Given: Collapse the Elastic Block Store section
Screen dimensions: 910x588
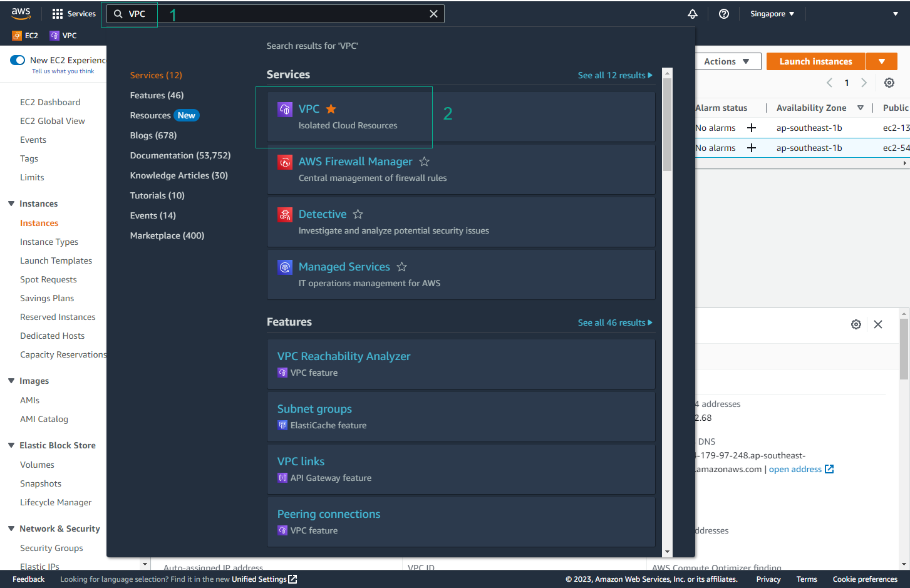Looking at the screenshot, I should pyautogui.click(x=11, y=445).
